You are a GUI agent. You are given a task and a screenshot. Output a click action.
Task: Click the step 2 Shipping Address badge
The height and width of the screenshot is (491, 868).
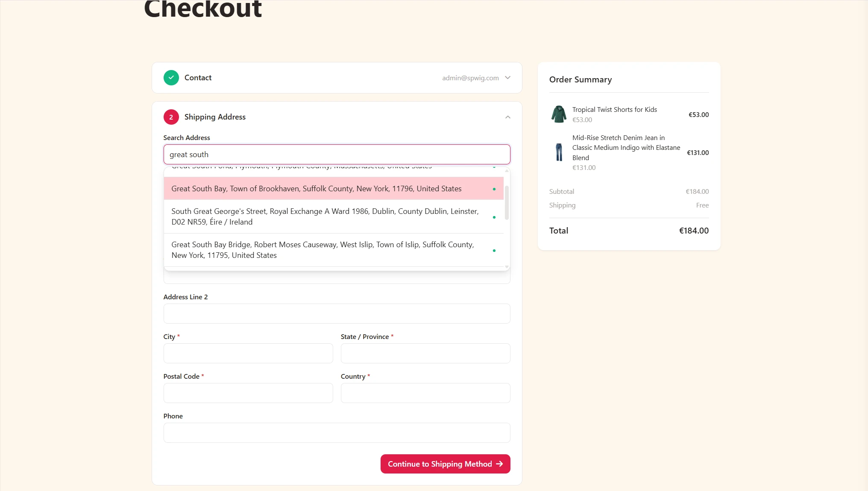tap(171, 117)
